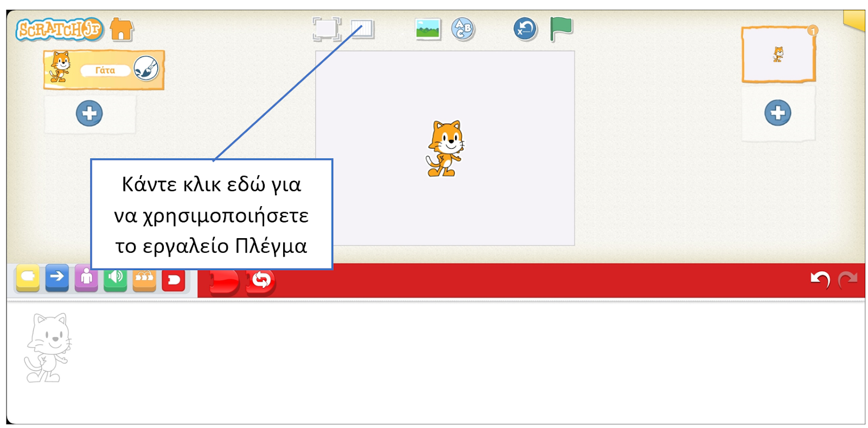Start the project with the green flag
The image size is (868, 428).
[x=561, y=28]
